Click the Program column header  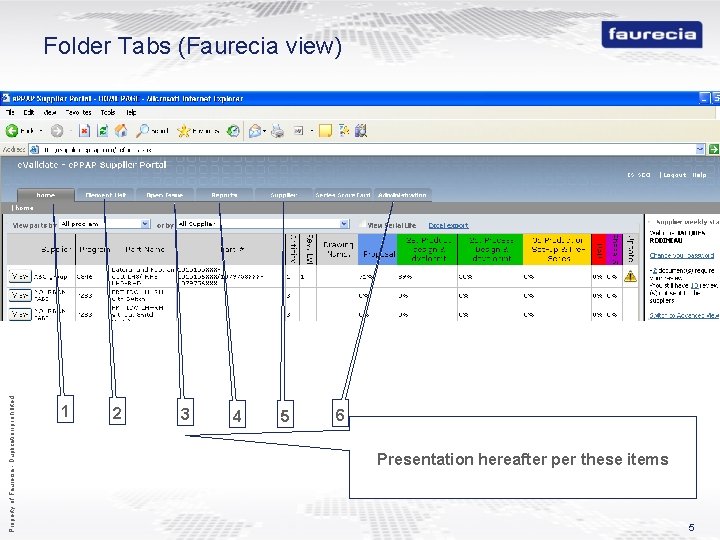coord(93,249)
